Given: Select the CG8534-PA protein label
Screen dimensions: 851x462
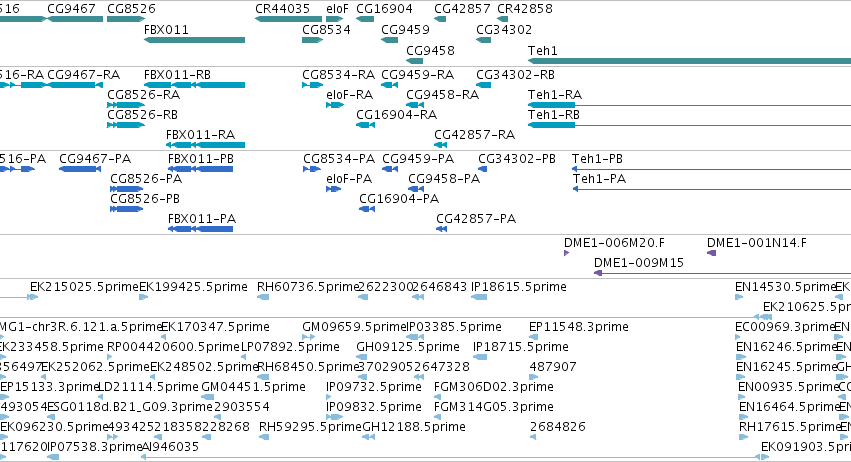Looking at the screenshot, I should pos(339,159).
